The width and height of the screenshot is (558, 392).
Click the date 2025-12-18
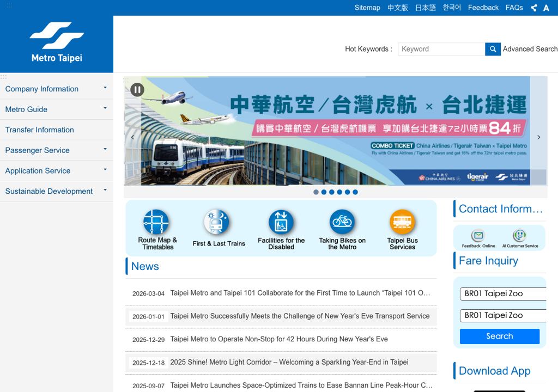pos(148,363)
